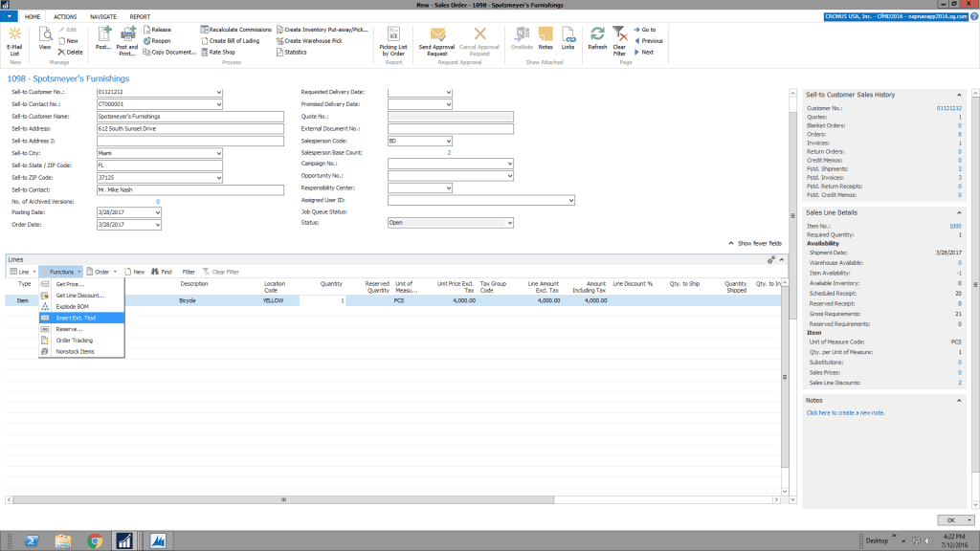980x551 pixels.
Task: Click here to create a new note
Action: click(x=845, y=412)
